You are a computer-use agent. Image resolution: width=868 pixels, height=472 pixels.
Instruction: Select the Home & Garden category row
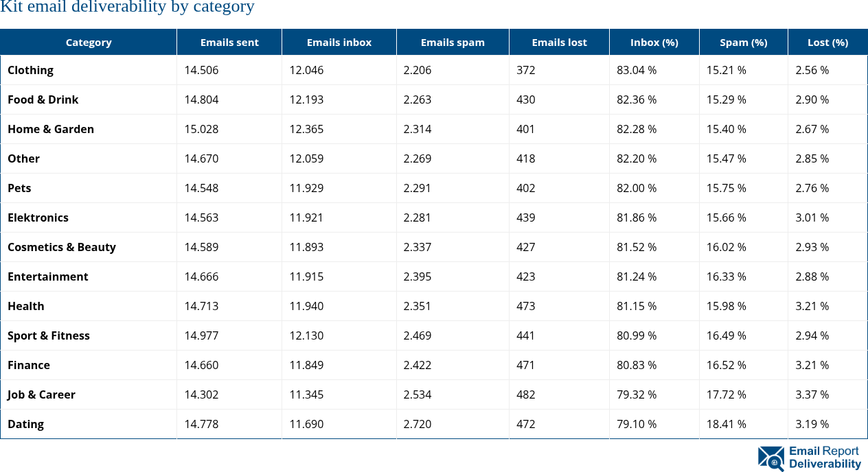click(51, 129)
